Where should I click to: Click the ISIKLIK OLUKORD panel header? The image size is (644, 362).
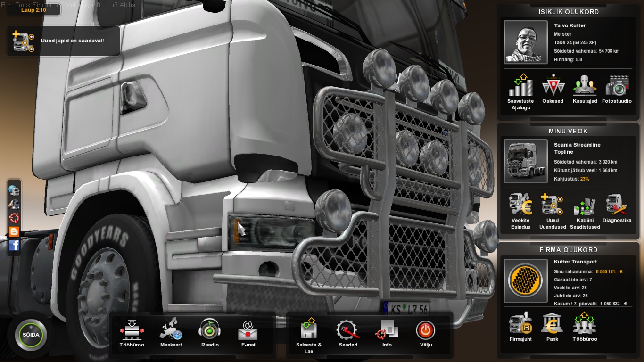(x=569, y=12)
